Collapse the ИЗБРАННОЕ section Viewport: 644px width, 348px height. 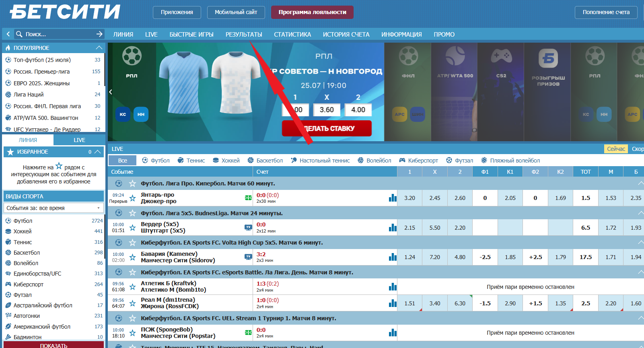click(97, 152)
